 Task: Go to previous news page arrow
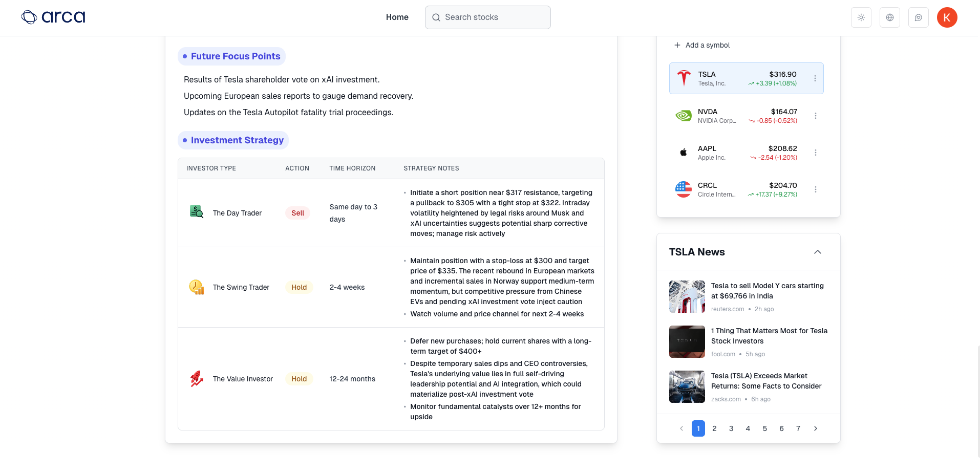pos(681,428)
